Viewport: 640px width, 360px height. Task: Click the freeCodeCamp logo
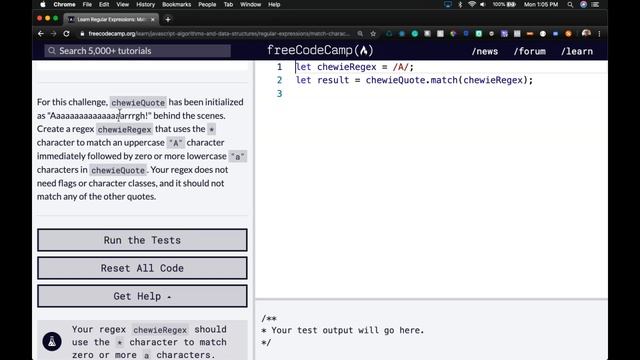pos(320,51)
